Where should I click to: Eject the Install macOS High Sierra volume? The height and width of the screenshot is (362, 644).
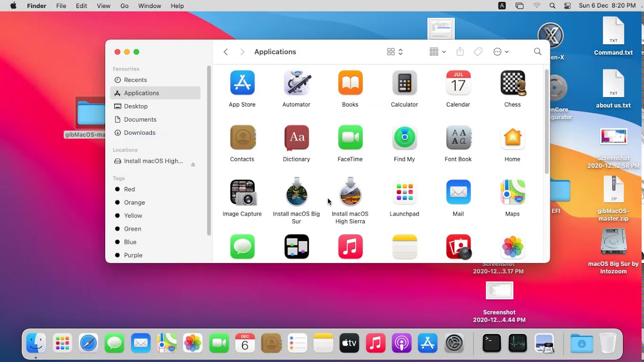coord(193,164)
